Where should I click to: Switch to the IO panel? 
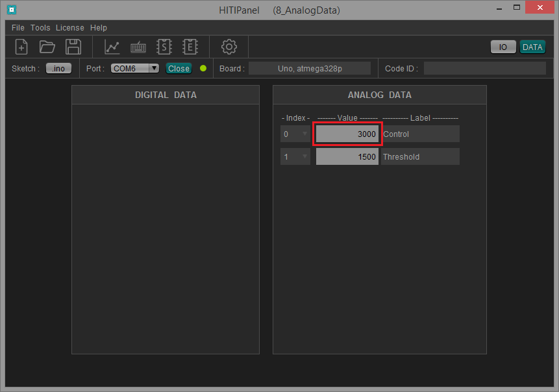tap(503, 47)
